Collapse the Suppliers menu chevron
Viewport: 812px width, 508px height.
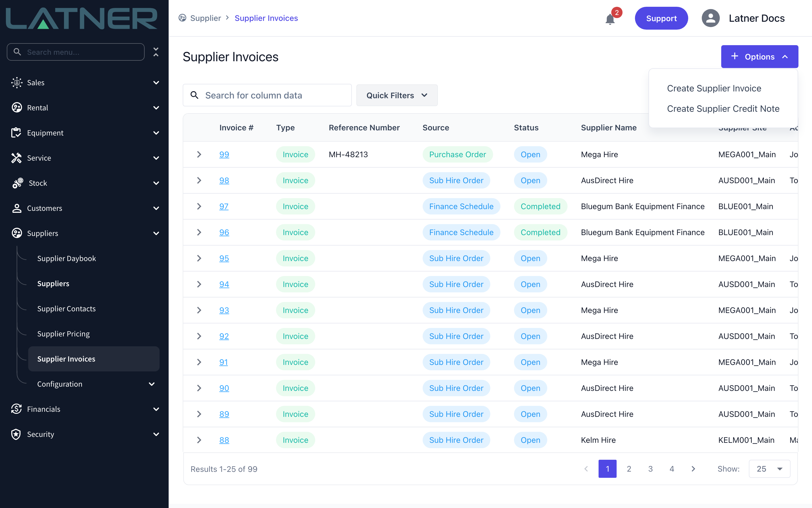coord(156,233)
